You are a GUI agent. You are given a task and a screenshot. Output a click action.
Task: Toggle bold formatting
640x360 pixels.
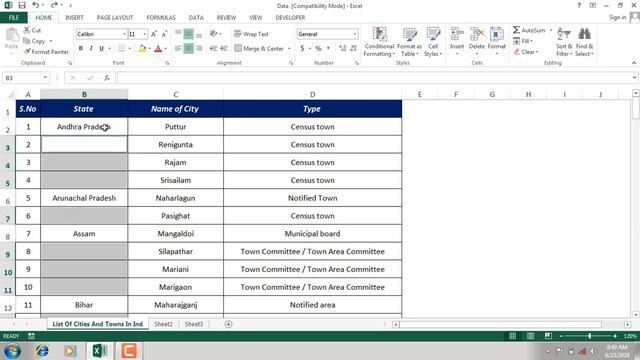click(81, 49)
